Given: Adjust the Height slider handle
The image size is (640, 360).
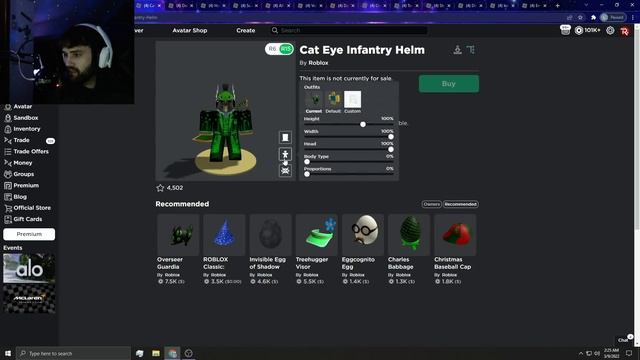Looking at the screenshot, I should tap(363, 124).
